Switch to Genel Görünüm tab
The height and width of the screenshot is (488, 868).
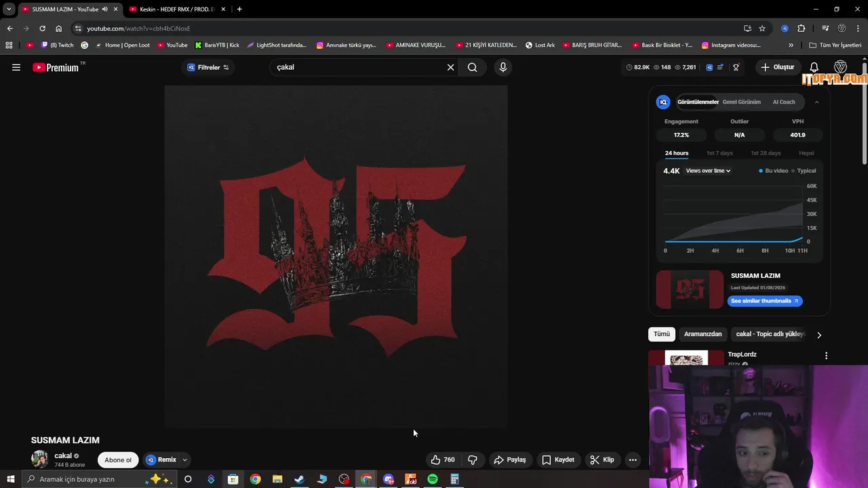tap(742, 102)
